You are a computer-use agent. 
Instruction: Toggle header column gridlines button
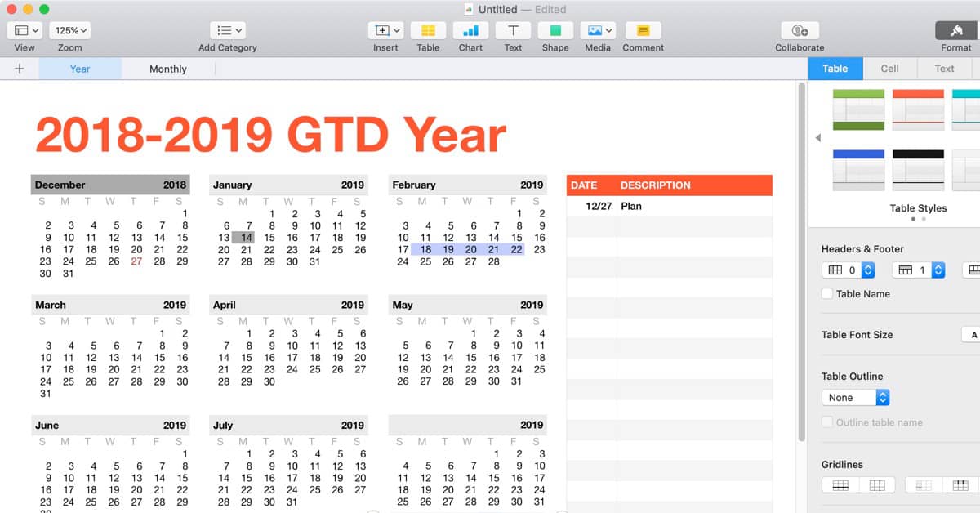tap(924, 485)
